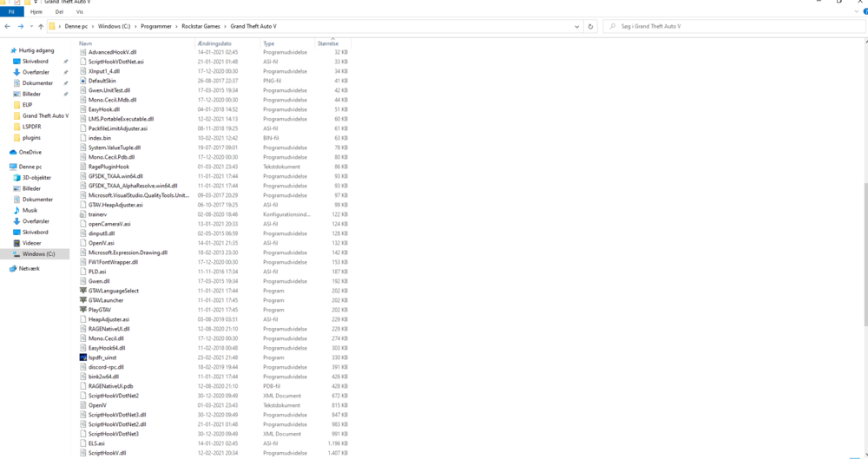The width and height of the screenshot is (868, 459).
Task: Open the Hjem ribbon tab
Action: (x=36, y=11)
